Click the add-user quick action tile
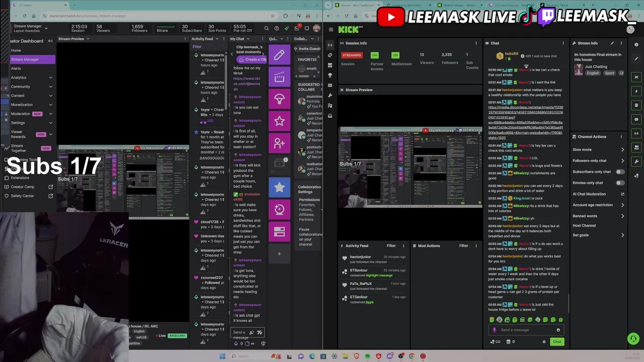 pyautogui.click(x=279, y=143)
